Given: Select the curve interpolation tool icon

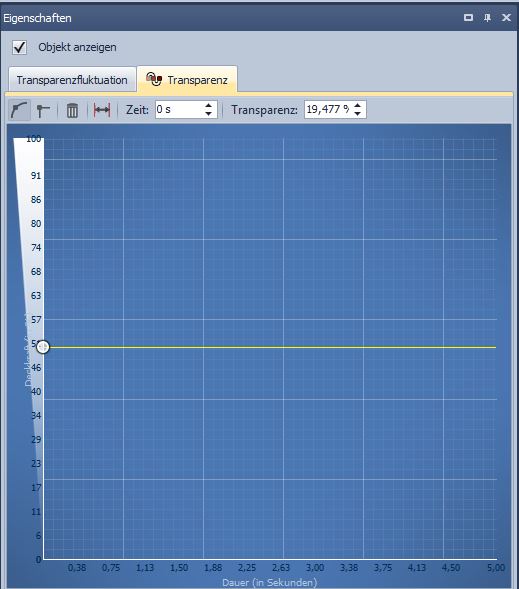Looking at the screenshot, I should 20,110.
